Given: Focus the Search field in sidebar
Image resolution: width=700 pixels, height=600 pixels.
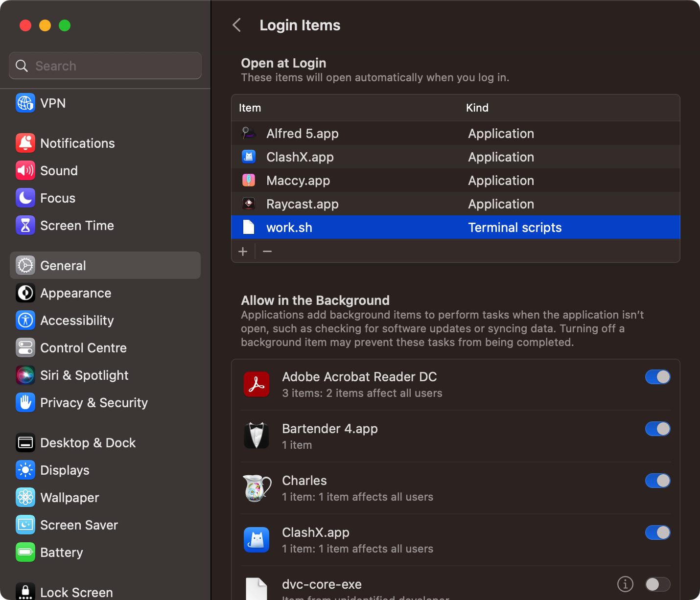Looking at the screenshot, I should [105, 66].
